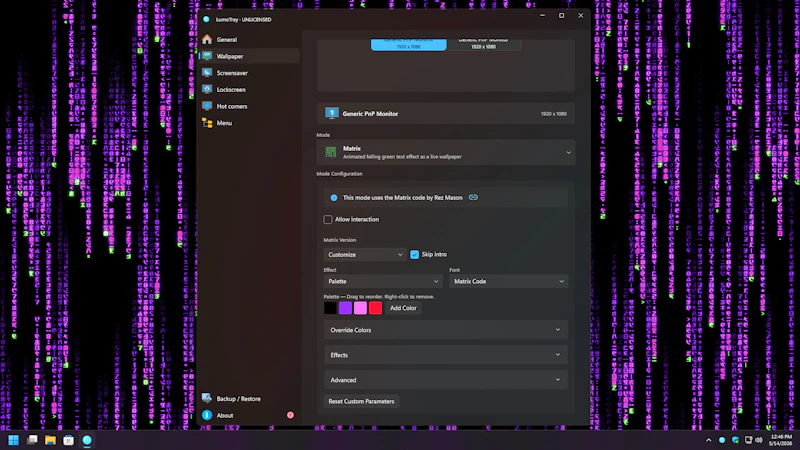Click the volume speaker tray icon

pos(759,440)
